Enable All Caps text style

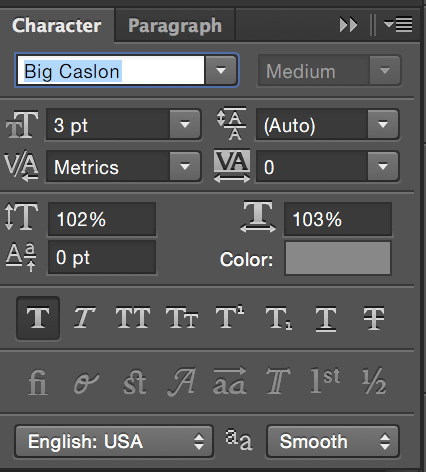[x=133, y=318]
